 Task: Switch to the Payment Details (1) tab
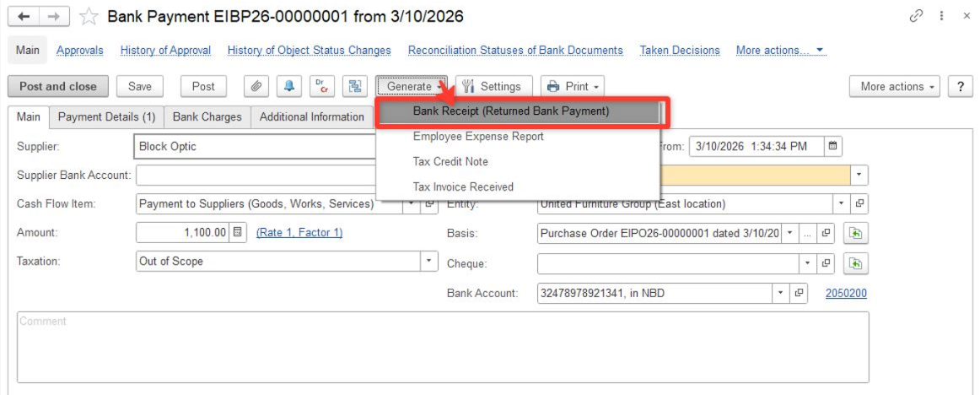106,117
